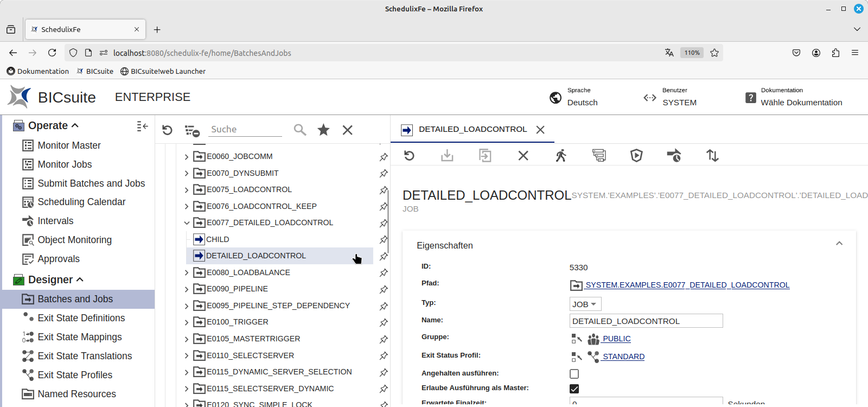
Task: Click the star favorites icon in tree panel
Action: 323,130
